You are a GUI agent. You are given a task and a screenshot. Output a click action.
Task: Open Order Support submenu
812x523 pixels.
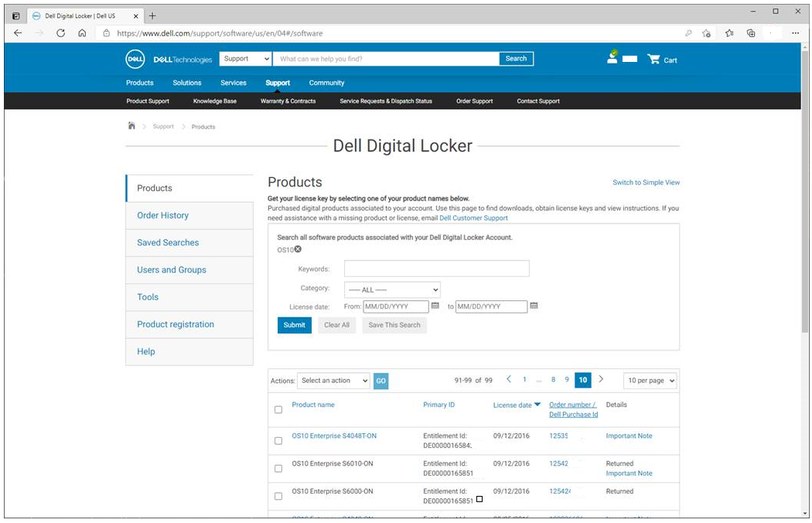pos(474,101)
